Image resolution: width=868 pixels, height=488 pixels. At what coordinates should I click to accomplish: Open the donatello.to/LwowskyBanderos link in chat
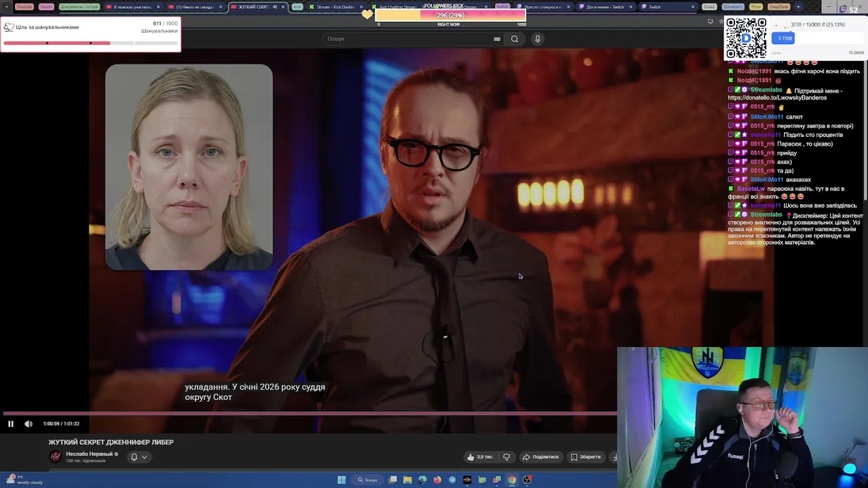tap(777, 98)
